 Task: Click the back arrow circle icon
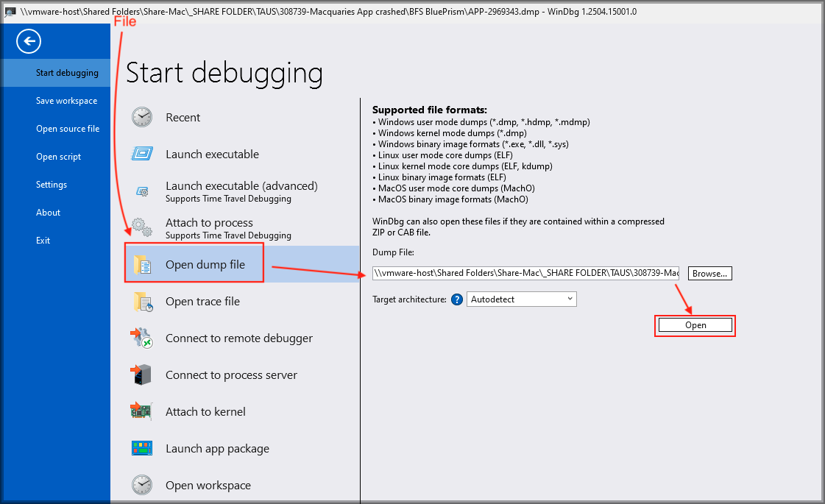pyautogui.click(x=29, y=42)
